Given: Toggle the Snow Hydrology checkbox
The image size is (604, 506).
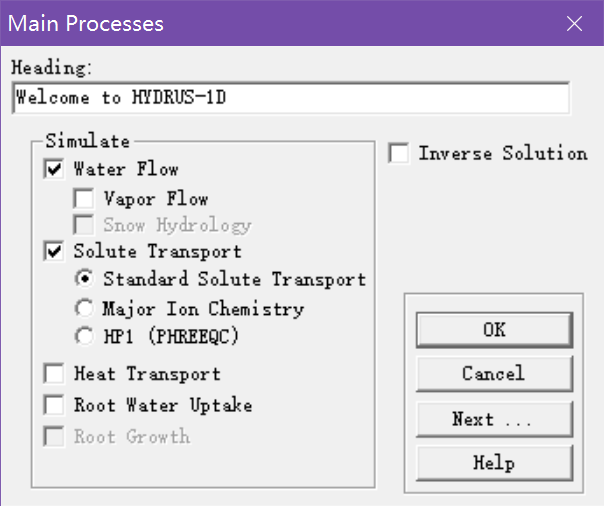Looking at the screenshot, I should [84, 226].
